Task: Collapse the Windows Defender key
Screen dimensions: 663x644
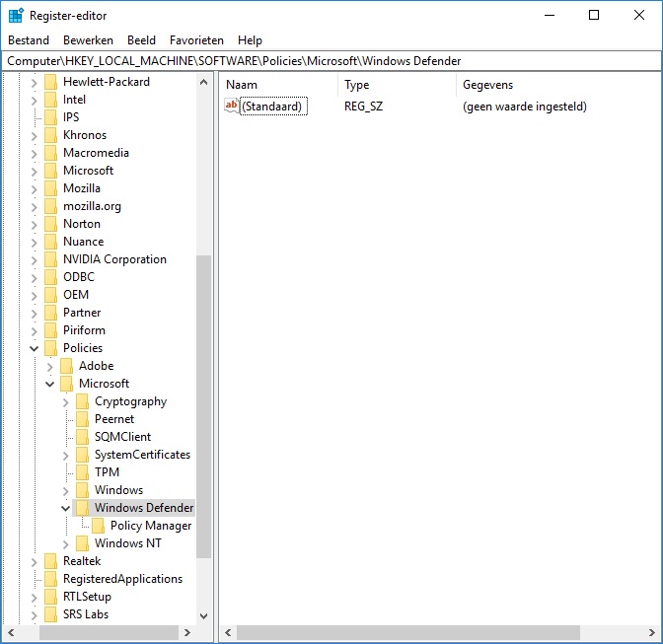Action: pos(65,508)
